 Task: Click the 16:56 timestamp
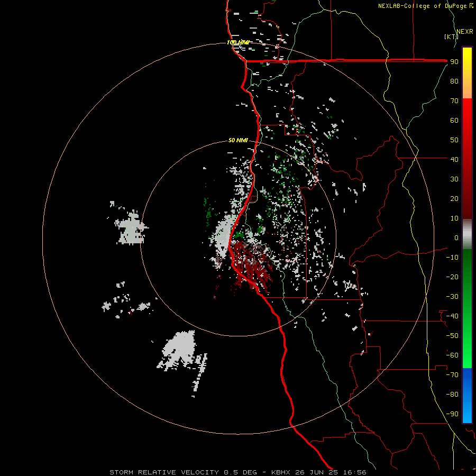tap(354, 472)
